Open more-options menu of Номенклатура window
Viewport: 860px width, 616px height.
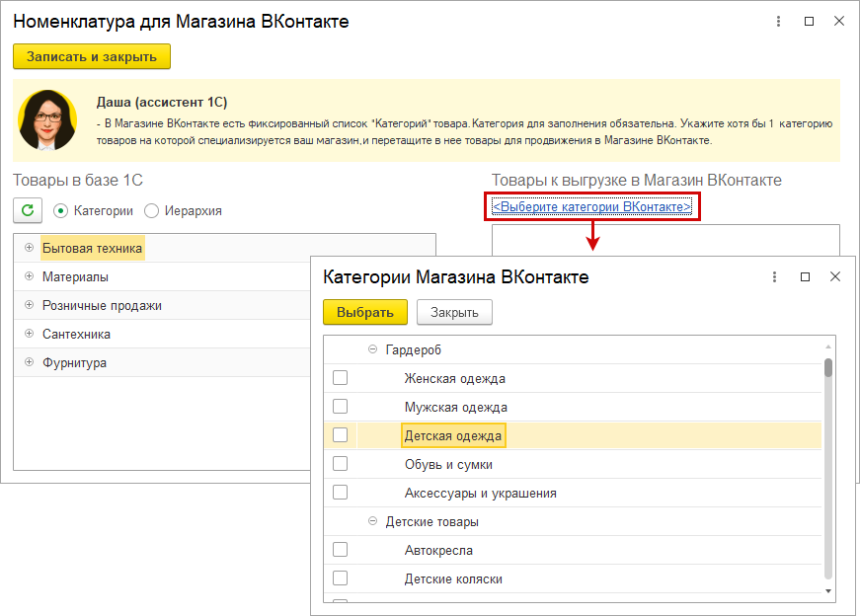tap(778, 22)
